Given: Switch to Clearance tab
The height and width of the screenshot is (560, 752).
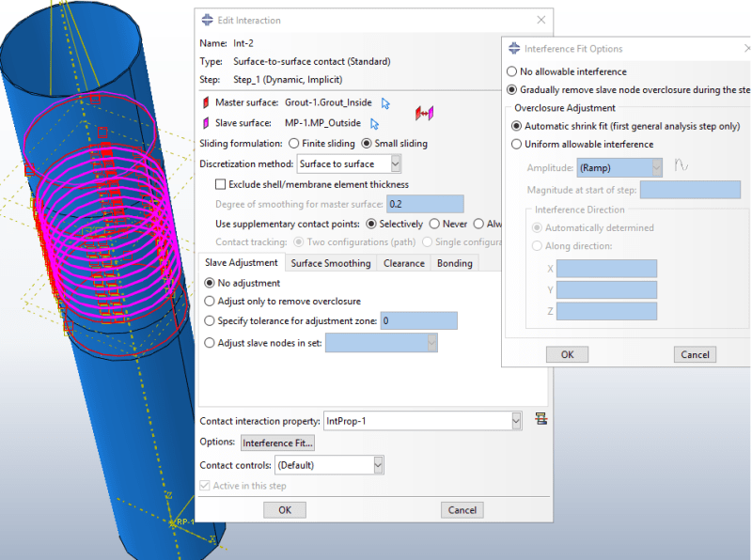Looking at the screenshot, I should click(404, 263).
